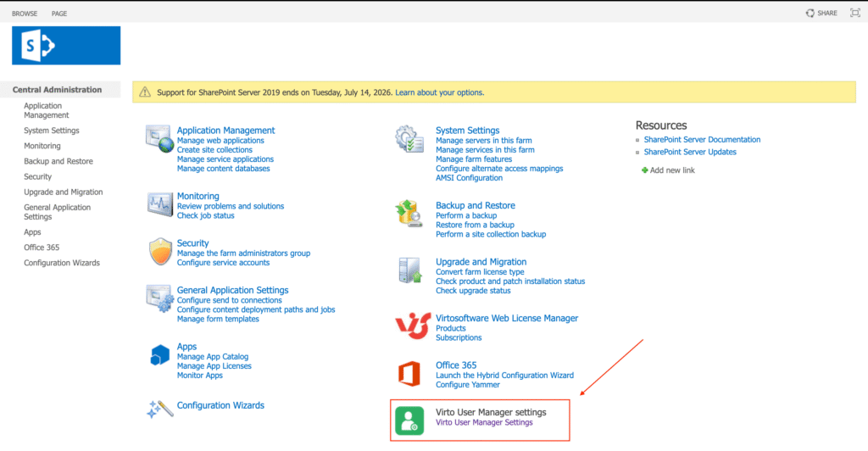Click the System Settings gear checklist icon
This screenshot has width=868, height=451.
click(x=409, y=139)
